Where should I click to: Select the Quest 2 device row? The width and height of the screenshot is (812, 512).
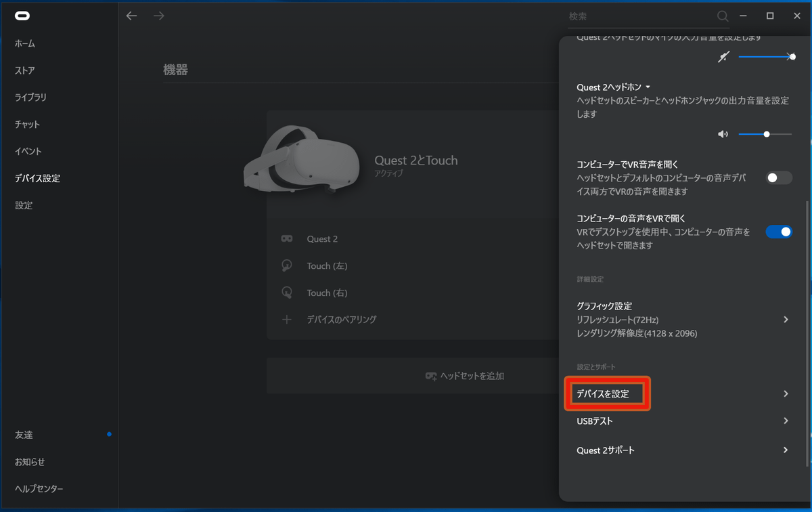[413, 239]
